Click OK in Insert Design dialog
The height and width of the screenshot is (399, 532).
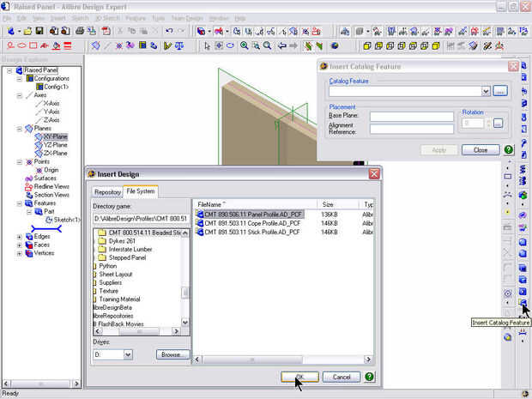tap(300, 377)
